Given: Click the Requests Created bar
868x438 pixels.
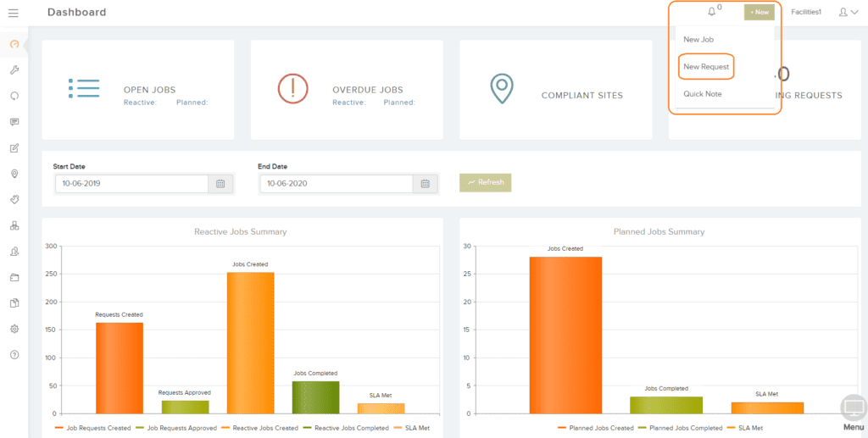Looking at the screenshot, I should [x=120, y=368].
